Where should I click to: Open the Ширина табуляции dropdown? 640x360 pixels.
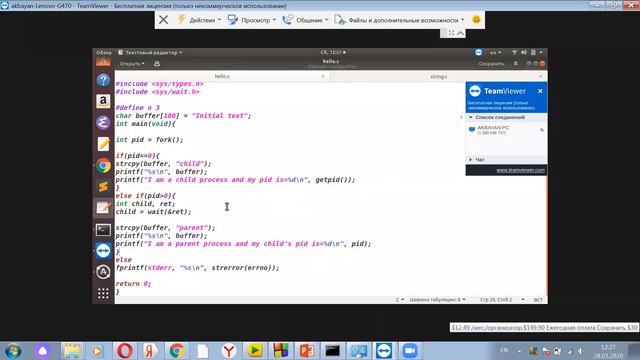438,300
